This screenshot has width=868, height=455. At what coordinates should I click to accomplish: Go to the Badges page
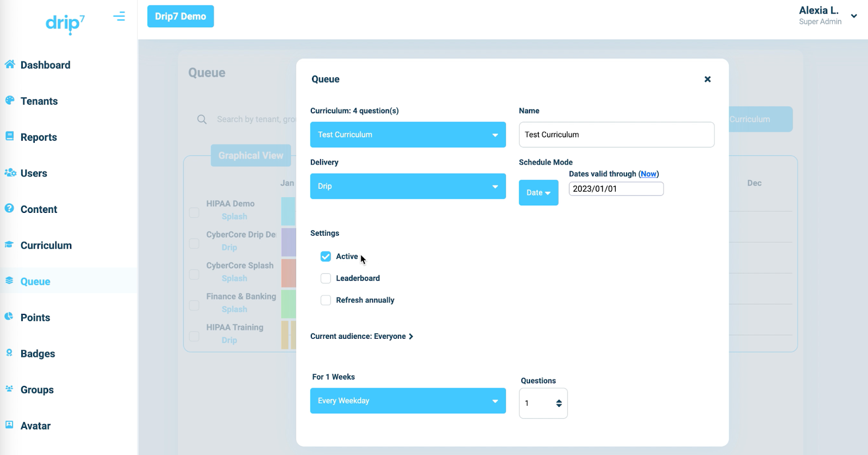click(x=38, y=353)
